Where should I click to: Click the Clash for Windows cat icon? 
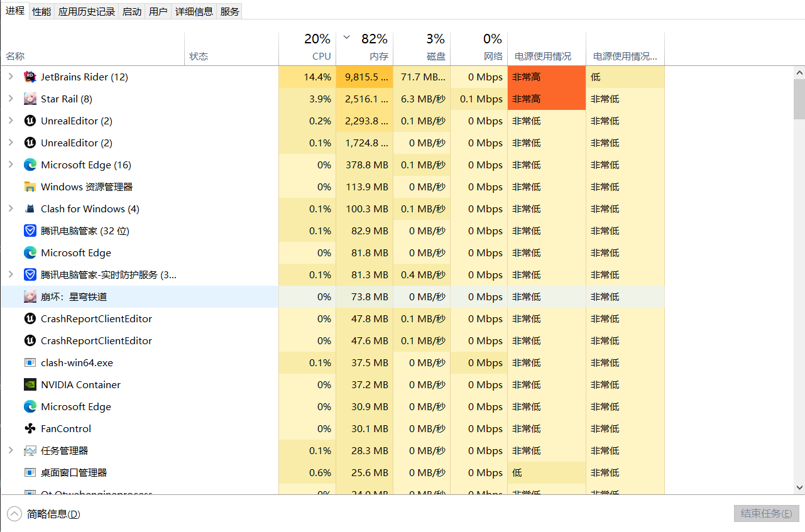[30, 209]
